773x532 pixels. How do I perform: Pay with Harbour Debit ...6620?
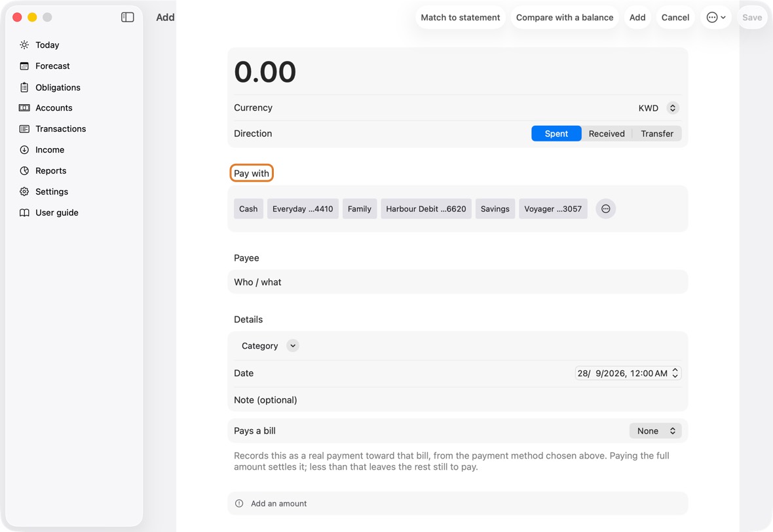coord(426,208)
